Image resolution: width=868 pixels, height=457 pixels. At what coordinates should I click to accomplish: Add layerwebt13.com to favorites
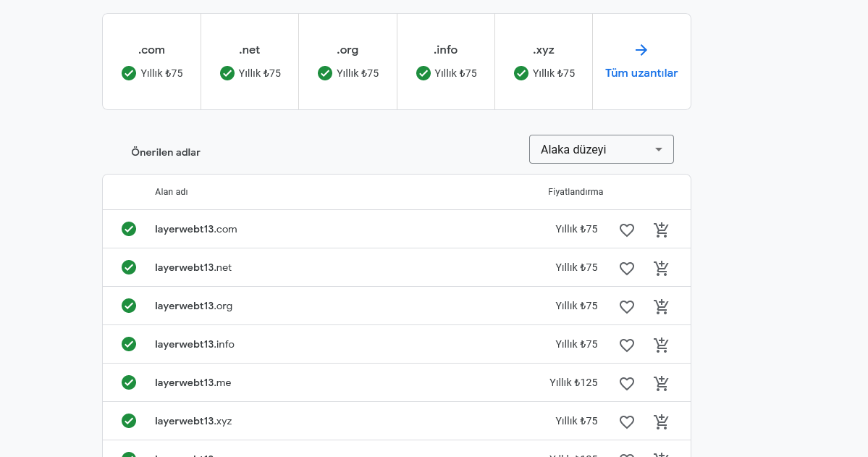(627, 230)
